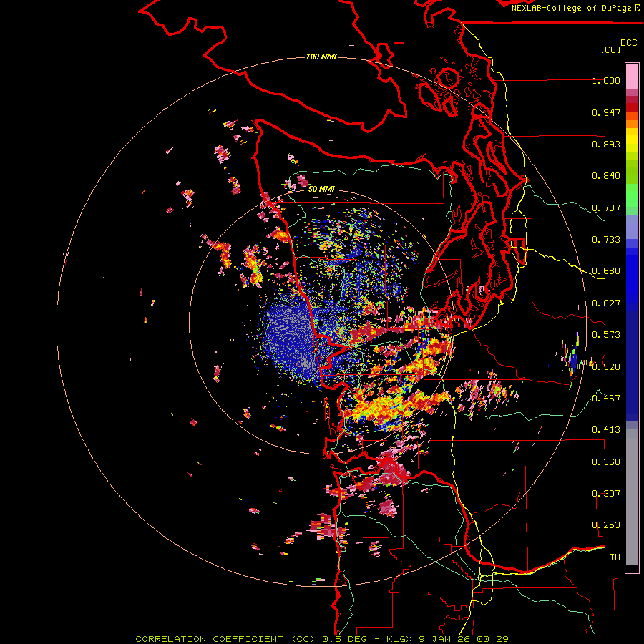
Task: Click the [CC] unit label
Action: [610, 49]
